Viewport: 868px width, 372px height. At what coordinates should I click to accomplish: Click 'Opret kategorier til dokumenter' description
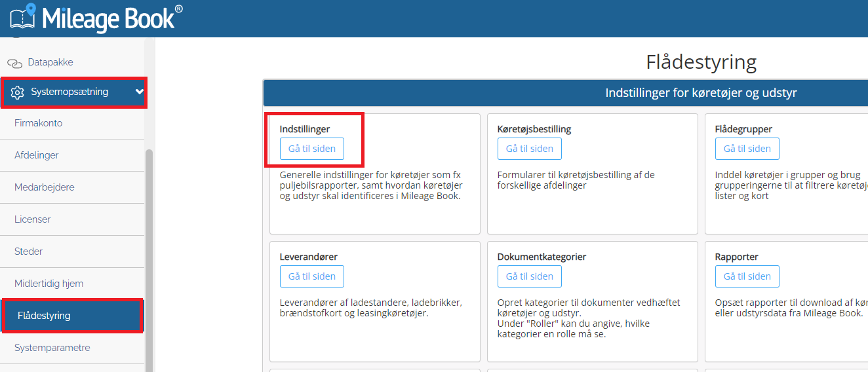point(589,318)
